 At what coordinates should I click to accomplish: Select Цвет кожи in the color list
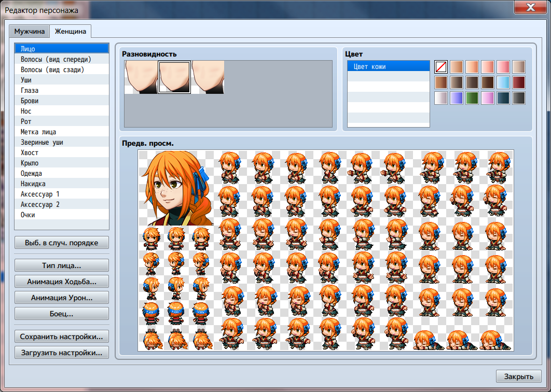pyautogui.click(x=388, y=66)
